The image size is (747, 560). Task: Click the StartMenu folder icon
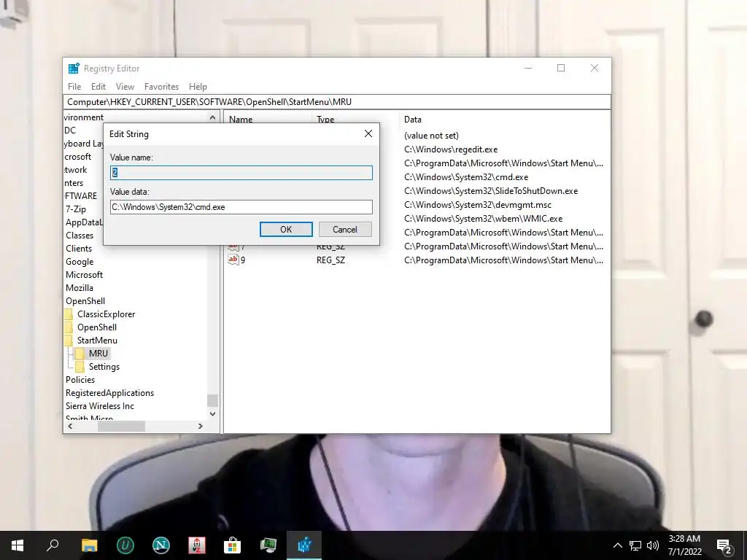click(x=69, y=341)
